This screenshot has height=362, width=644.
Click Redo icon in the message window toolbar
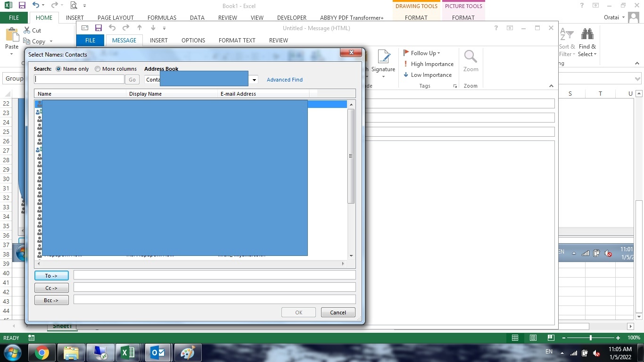[x=126, y=28]
